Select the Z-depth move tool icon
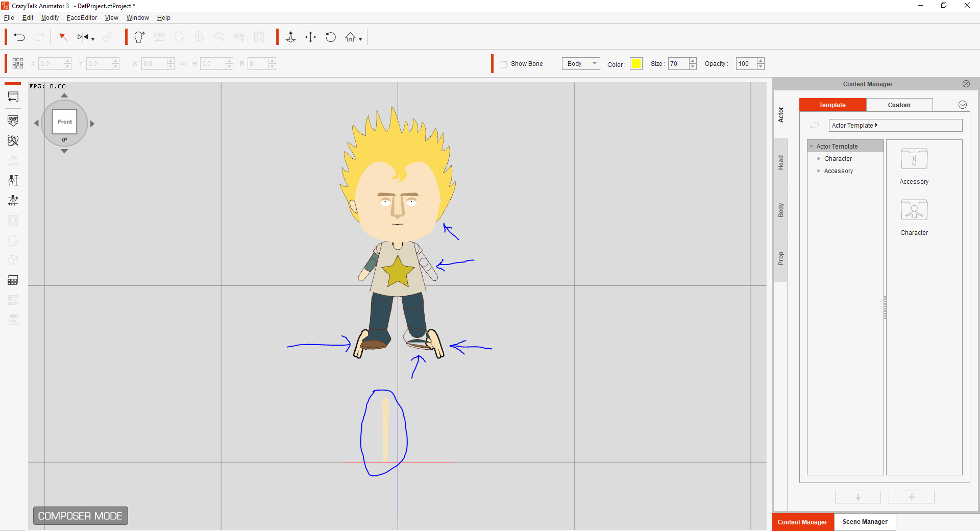 290,37
